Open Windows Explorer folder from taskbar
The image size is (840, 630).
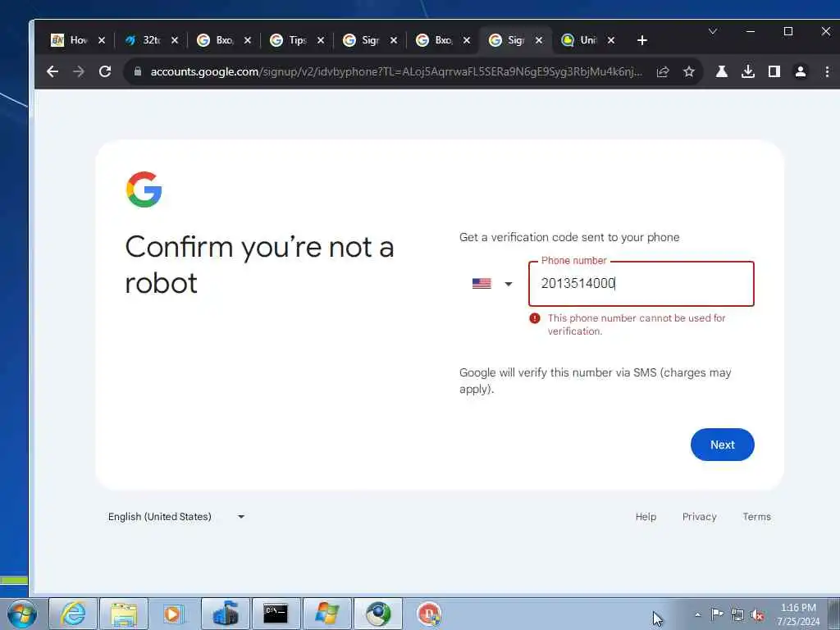(x=124, y=614)
